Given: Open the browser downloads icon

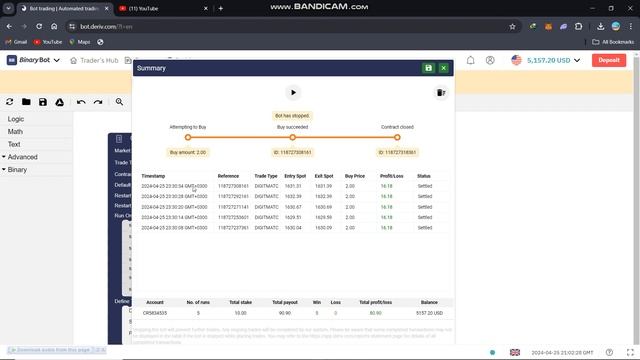Looking at the screenshot, I should 600,27.
